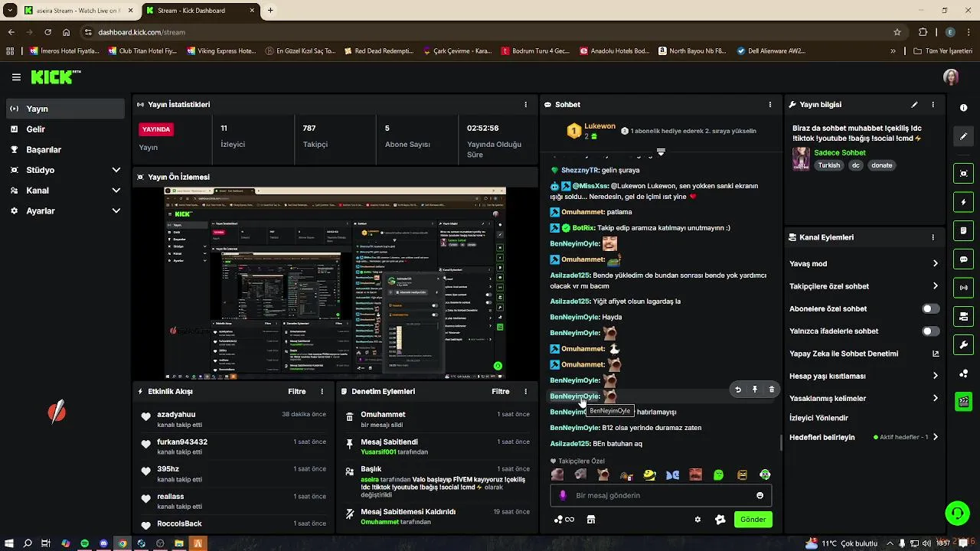
Task: Open Yapay Zeka ile Sohbet Denetimi external link icon
Action: (x=935, y=354)
